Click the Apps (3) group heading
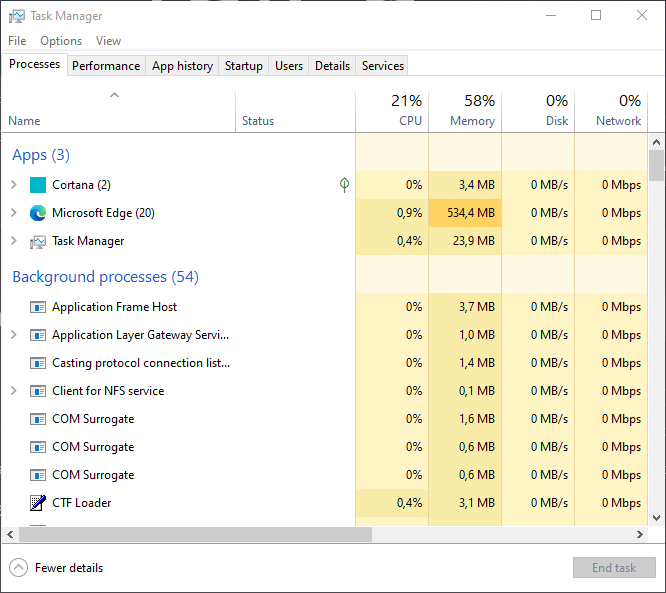Viewport: 666px width, 593px height. 41,155
